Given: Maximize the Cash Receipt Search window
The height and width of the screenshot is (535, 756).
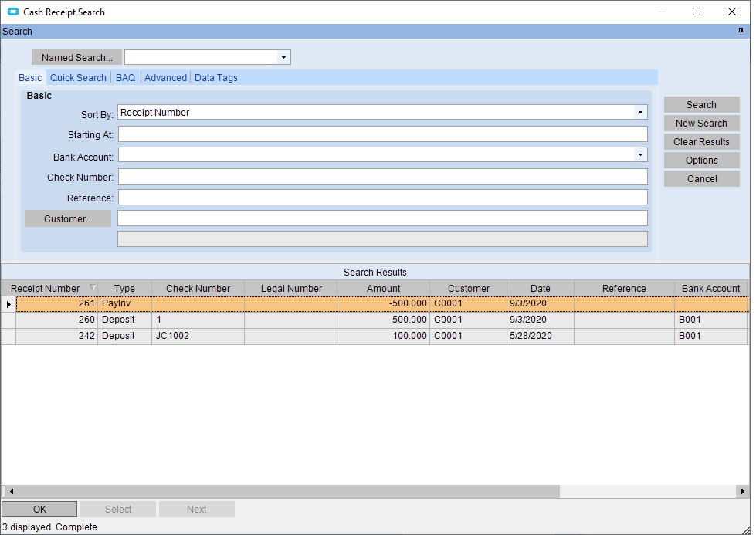Looking at the screenshot, I should (x=697, y=12).
